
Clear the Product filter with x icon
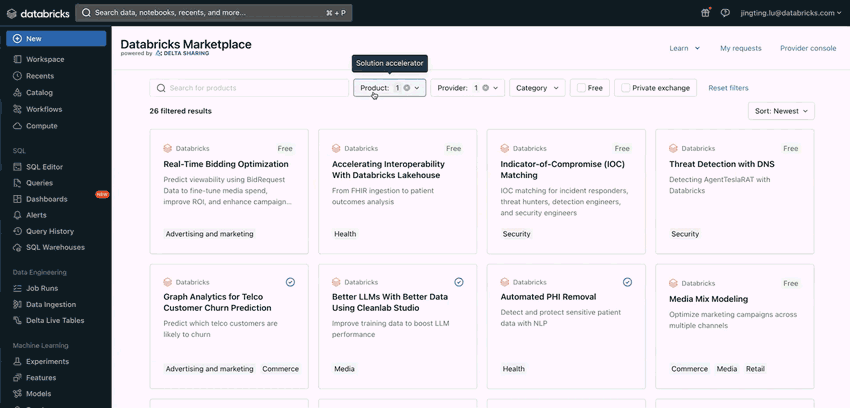click(x=407, y=88)
